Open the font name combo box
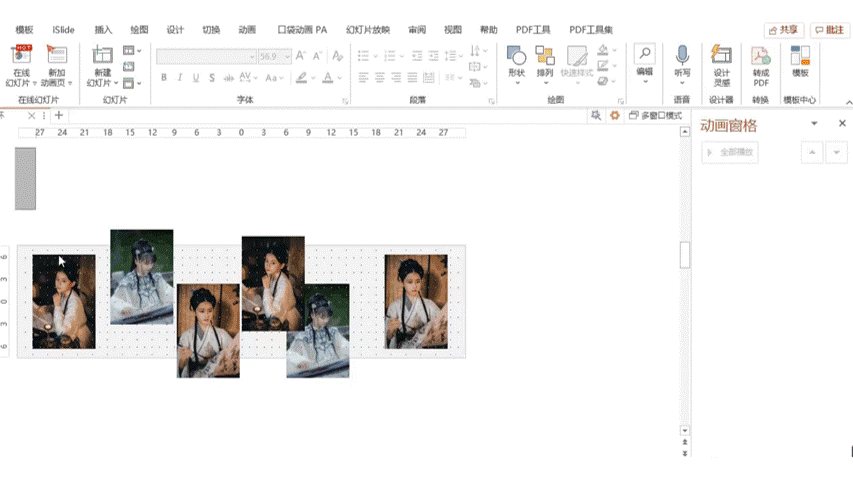 pyautogui.click(x=206, y=56)
